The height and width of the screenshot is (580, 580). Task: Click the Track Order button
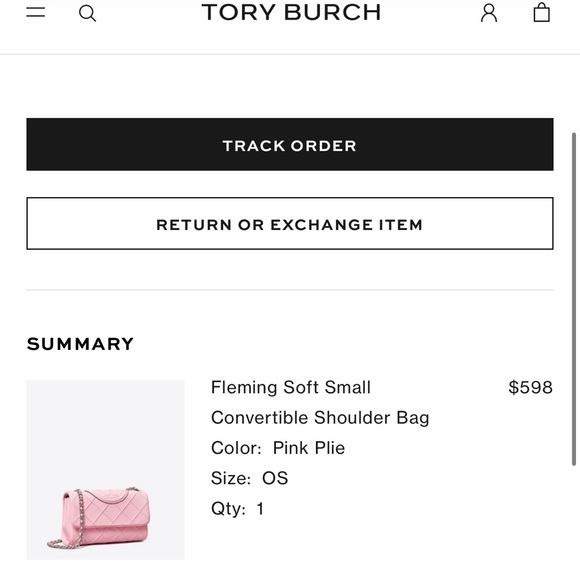pos(290,144)
